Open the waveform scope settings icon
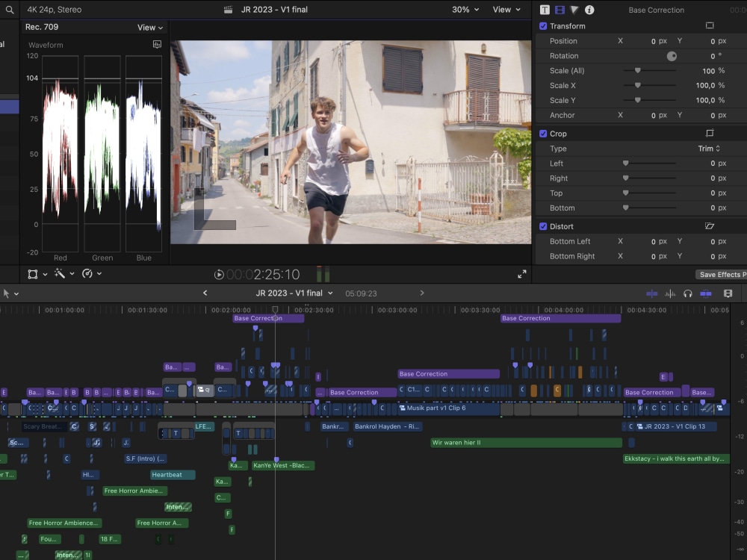Image resolution: width=747 pixels, height=560 pixels. pyautogui.click(x=157, y=45)
